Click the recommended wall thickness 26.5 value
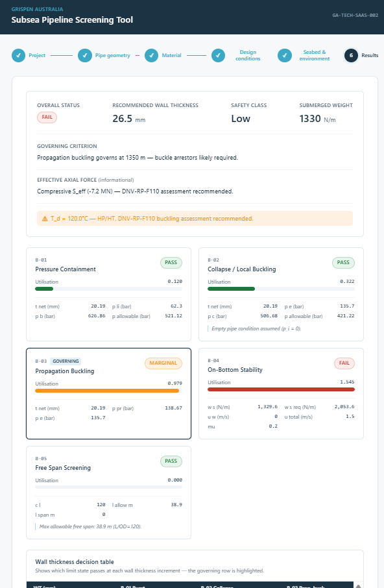The image size is (384, 588). (123, 119)
